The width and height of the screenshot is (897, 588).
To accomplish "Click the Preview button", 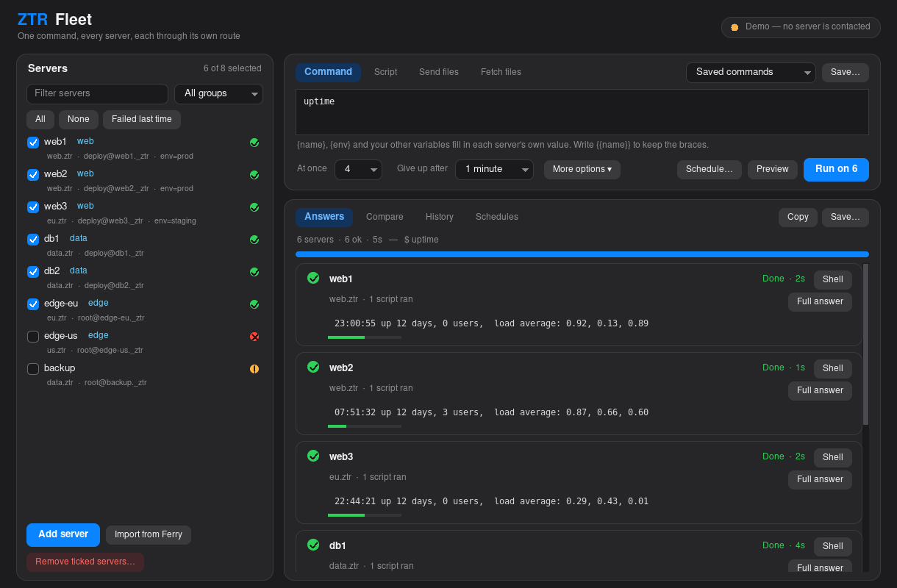I will [x=773, y=170].
